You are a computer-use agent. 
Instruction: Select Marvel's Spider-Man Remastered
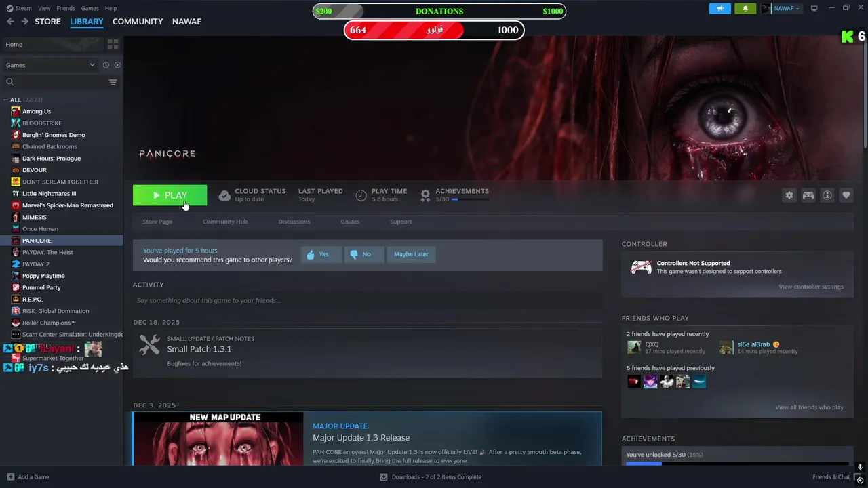(68, 205)
